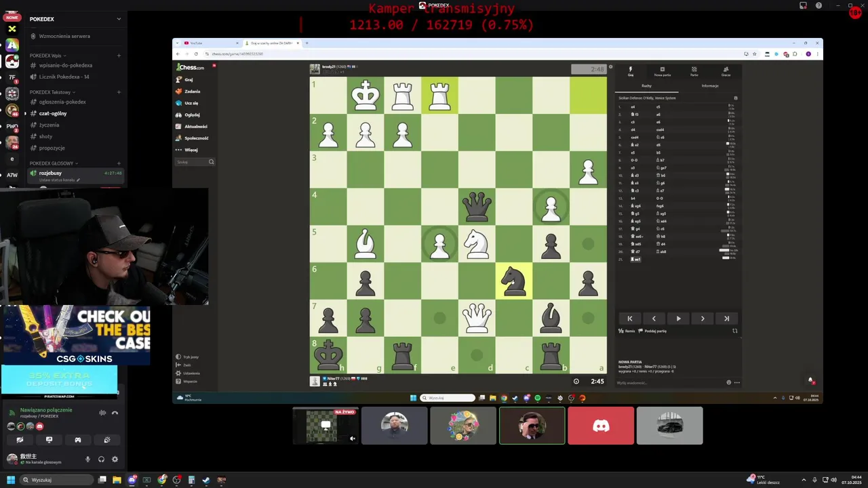This screenshot has width=868, height=488.
Task: Open board settings gear beside the board
Action: [x=610, y=67]
